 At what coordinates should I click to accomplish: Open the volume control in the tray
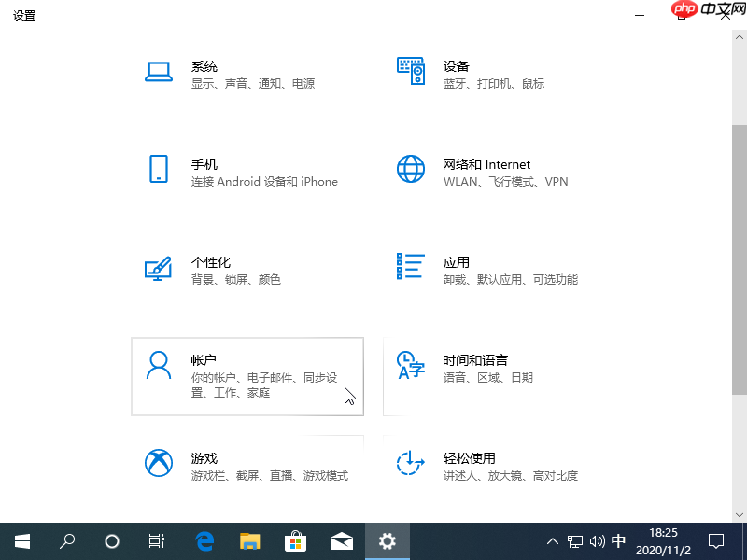point(598,540)
